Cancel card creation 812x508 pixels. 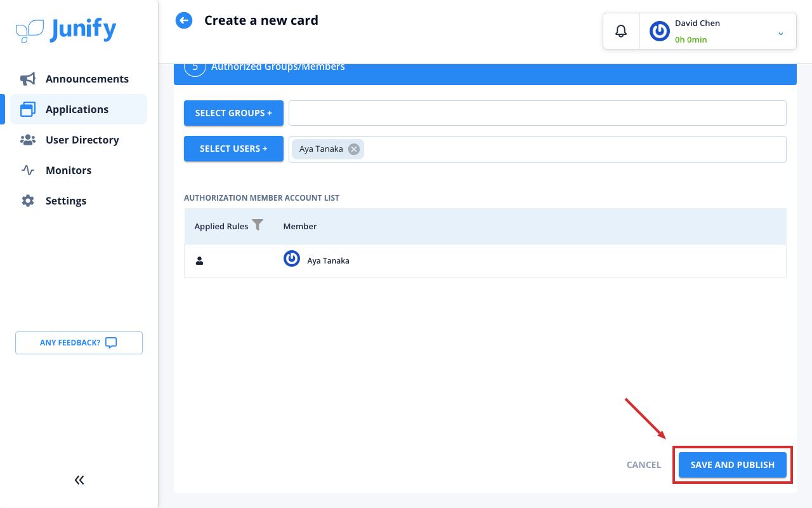[644, 465]
